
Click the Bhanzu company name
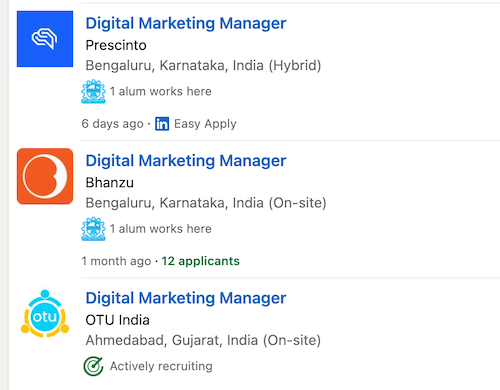tap(110, 183)
